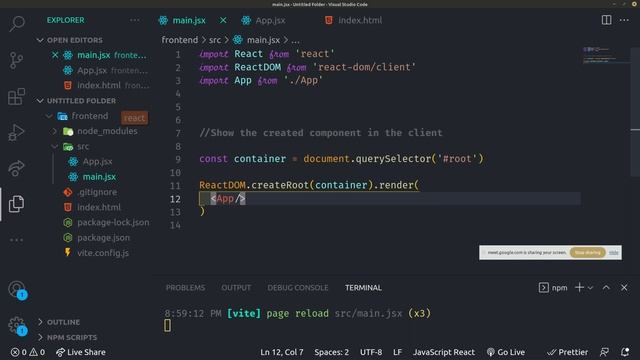
Task: Open package.json file
Action: [x=103, y=238]
